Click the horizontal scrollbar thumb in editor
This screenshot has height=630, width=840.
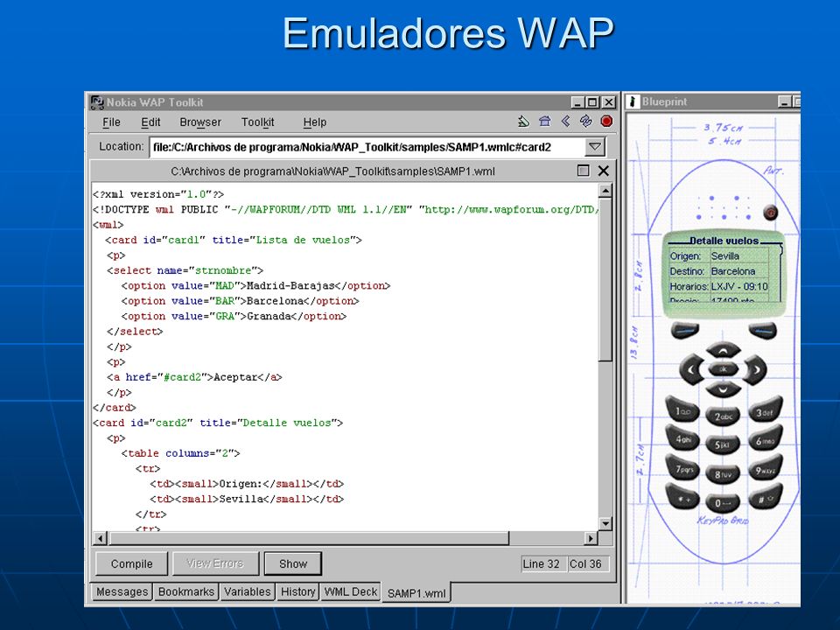308,538
